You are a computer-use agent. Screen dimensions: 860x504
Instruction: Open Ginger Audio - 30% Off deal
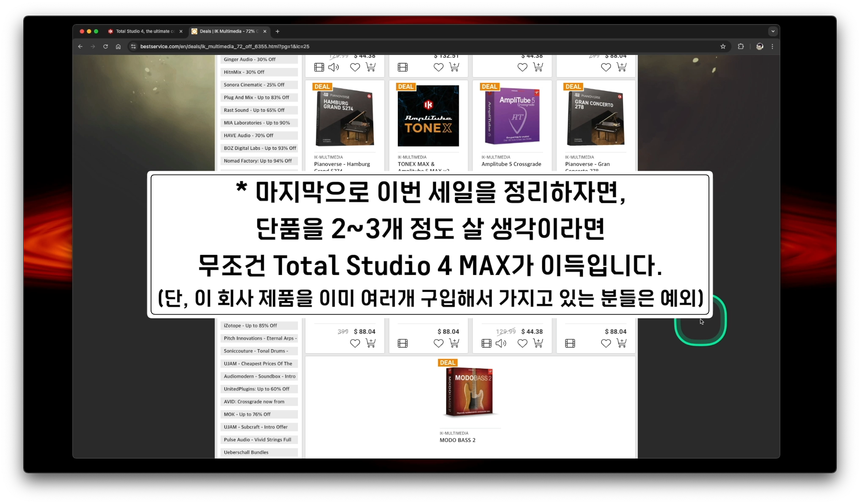tap(259, 60)
